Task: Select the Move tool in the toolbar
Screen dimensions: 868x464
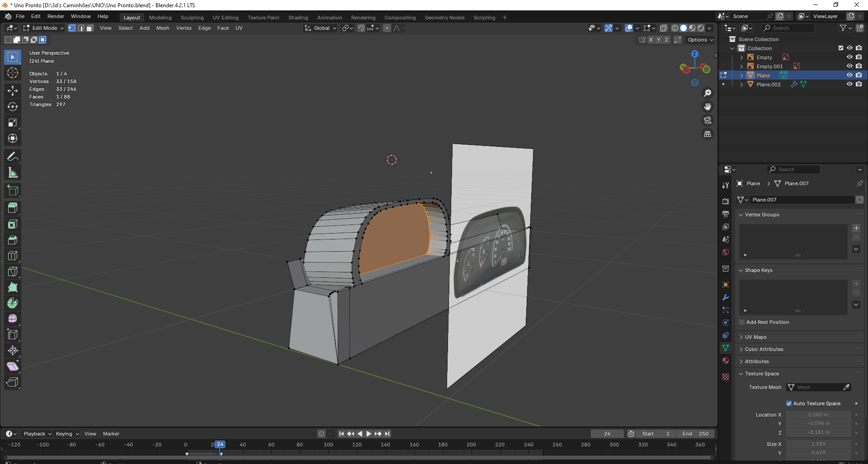Action: point(13,91)
